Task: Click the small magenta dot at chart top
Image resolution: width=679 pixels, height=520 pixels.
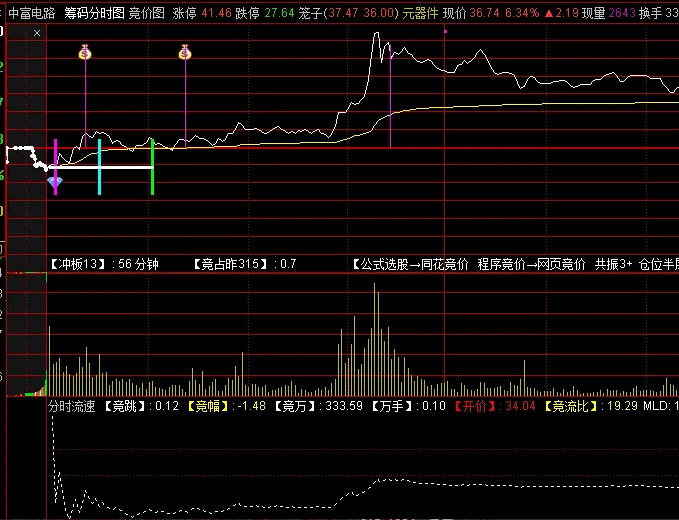Action: point(445,31)
